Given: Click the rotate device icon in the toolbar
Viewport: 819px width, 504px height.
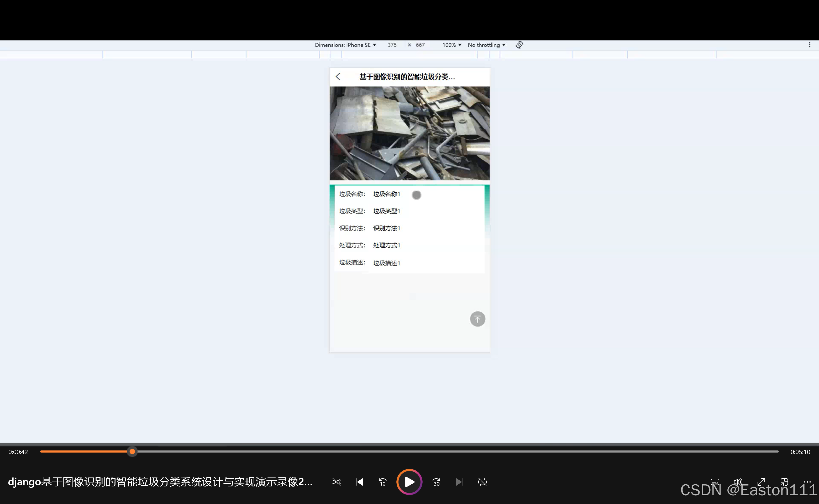Looking at the screenshot, I should click(x=519, y=45).
